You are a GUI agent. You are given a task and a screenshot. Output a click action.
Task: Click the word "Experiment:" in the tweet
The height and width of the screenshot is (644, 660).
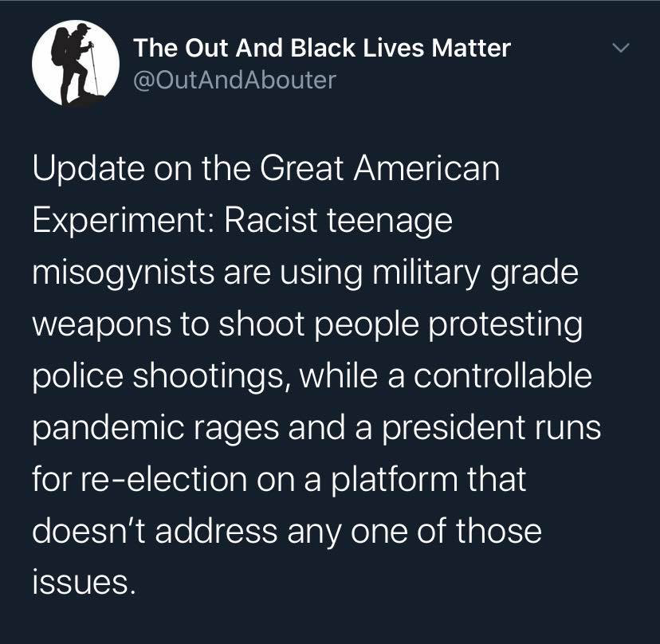(121, 219)
